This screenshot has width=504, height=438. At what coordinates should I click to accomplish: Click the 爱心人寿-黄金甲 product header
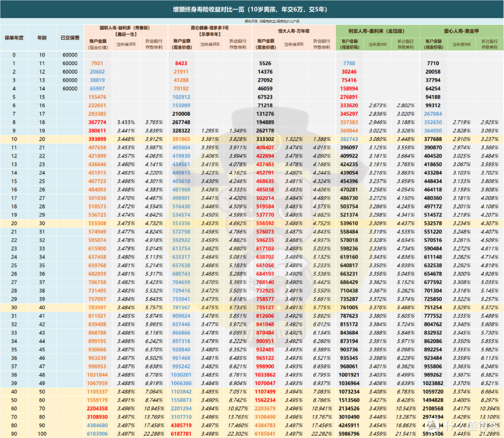coord(461,31)
